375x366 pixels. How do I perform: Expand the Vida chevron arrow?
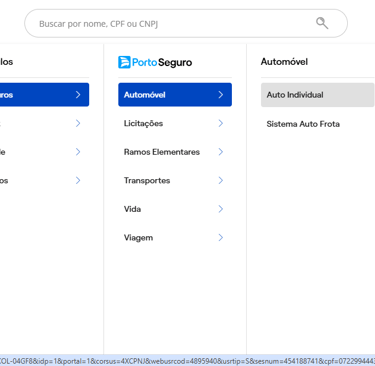click(221, 209)
